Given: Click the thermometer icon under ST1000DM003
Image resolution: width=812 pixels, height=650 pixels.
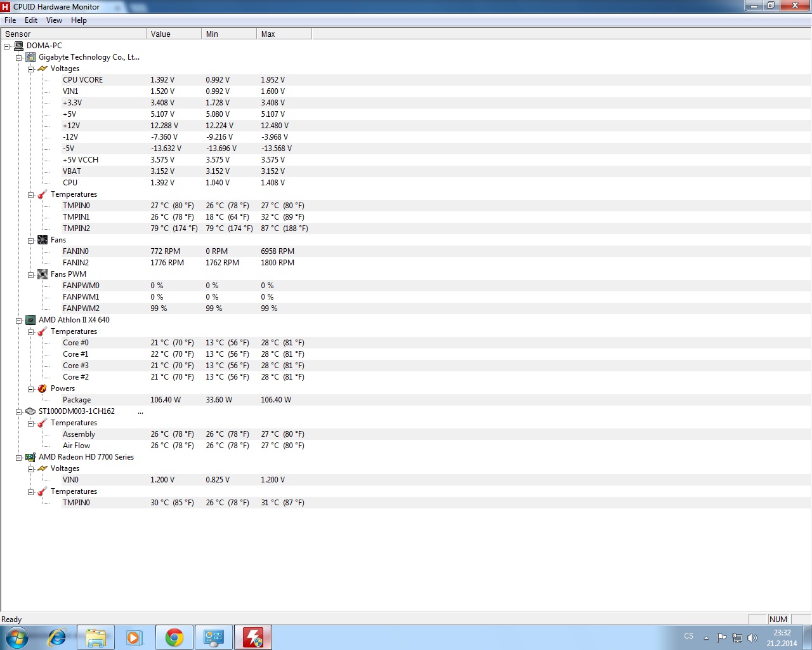Looking at the screenshot, I should click(x=43, y=423).
